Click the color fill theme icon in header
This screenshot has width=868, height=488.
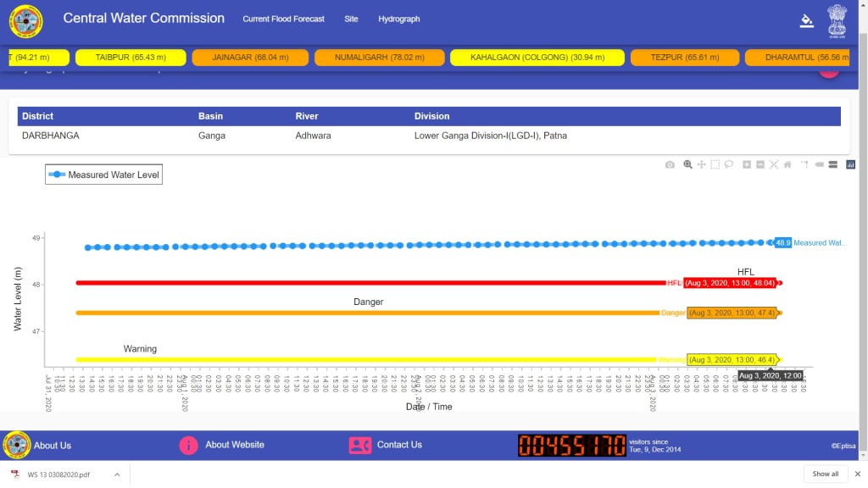point(806,21)
